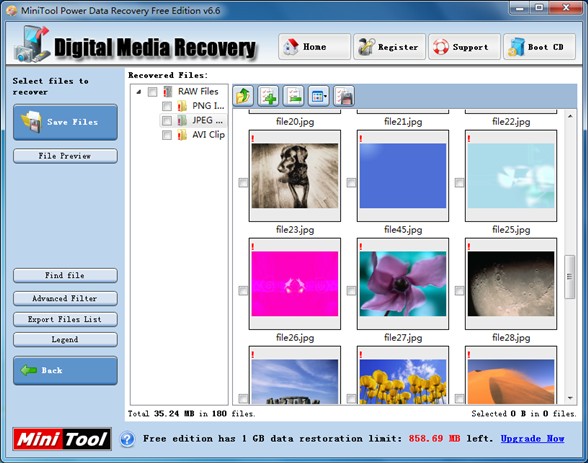588x463 pixels.
Task: Tick the checkbox for file26.jpg
Action: (x=243, y=291)
